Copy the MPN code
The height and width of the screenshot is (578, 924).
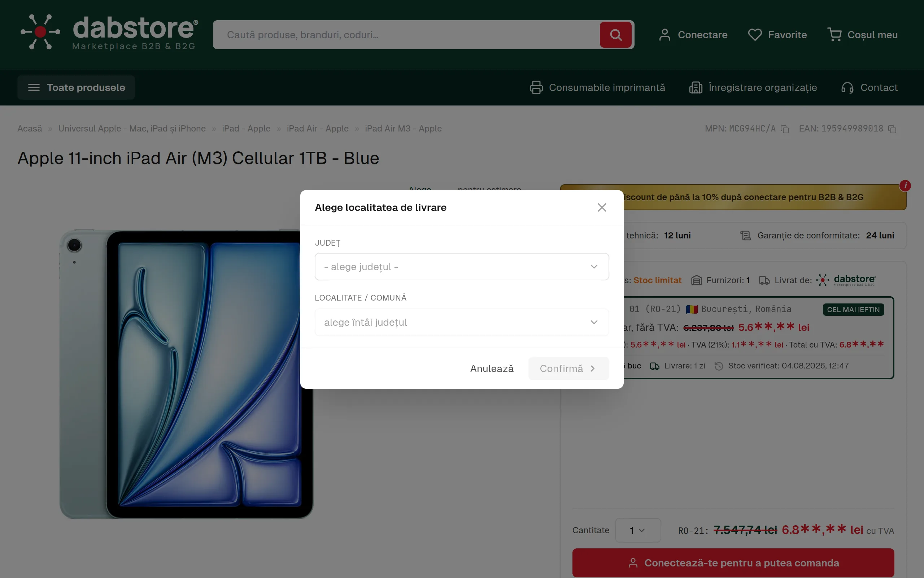pyautogui.click(x=785, y=129)
